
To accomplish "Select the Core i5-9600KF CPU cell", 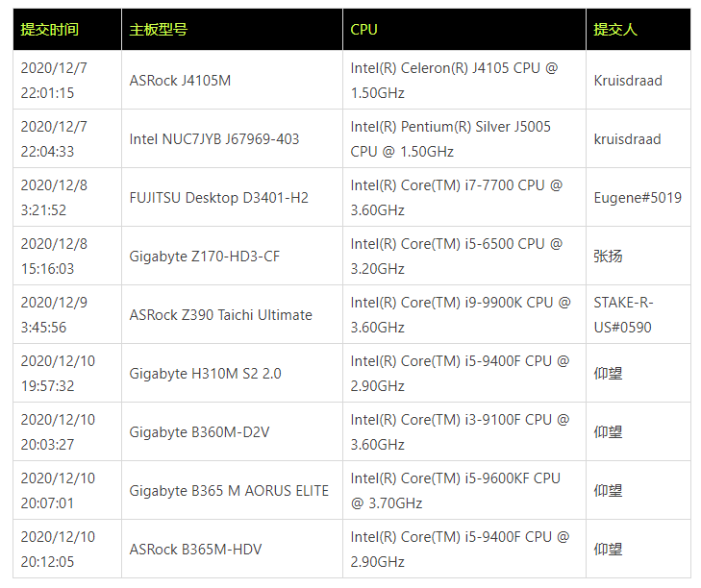I will tap(464, 490).
